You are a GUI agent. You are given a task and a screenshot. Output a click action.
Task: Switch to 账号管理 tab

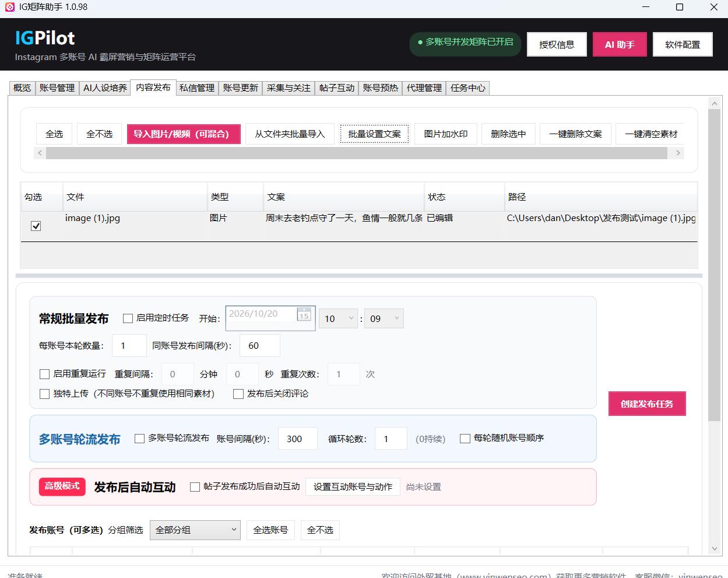coord(57,88)
